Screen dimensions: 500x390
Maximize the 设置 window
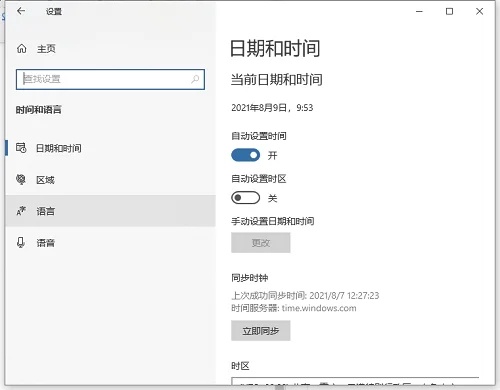click(x=449, y=11)
